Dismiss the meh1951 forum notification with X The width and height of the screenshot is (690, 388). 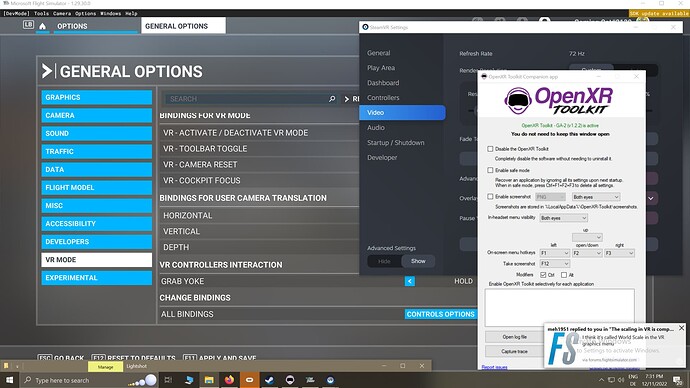pos(681,328)
